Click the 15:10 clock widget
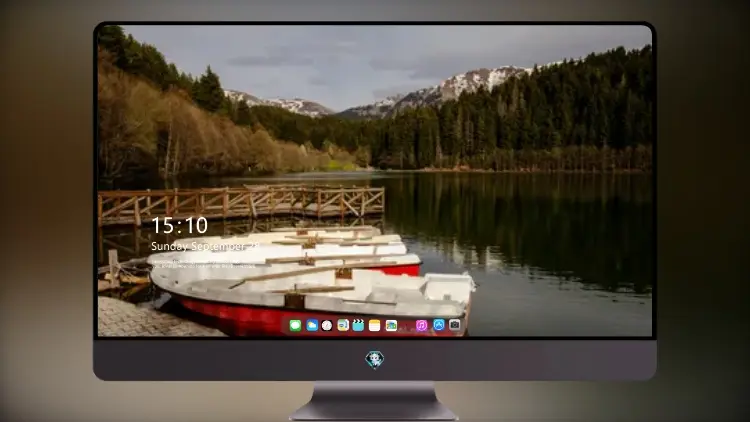The image size is (750, 422). (x=180, y=225)
